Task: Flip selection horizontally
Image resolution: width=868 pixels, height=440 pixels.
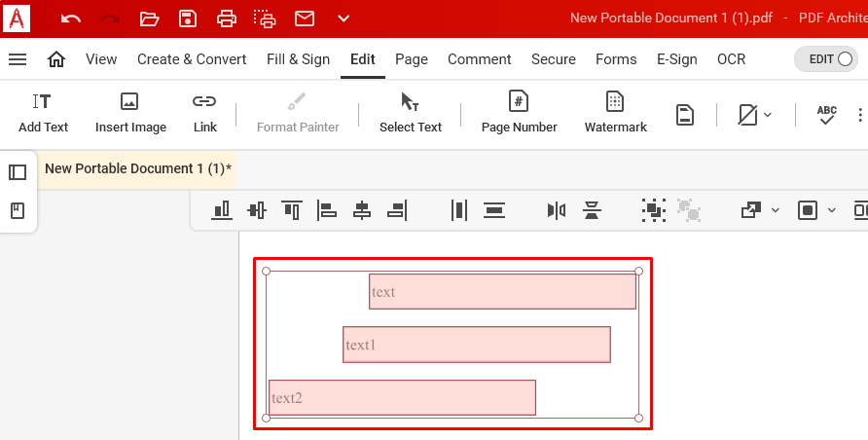Action: (x=557, y=210)
